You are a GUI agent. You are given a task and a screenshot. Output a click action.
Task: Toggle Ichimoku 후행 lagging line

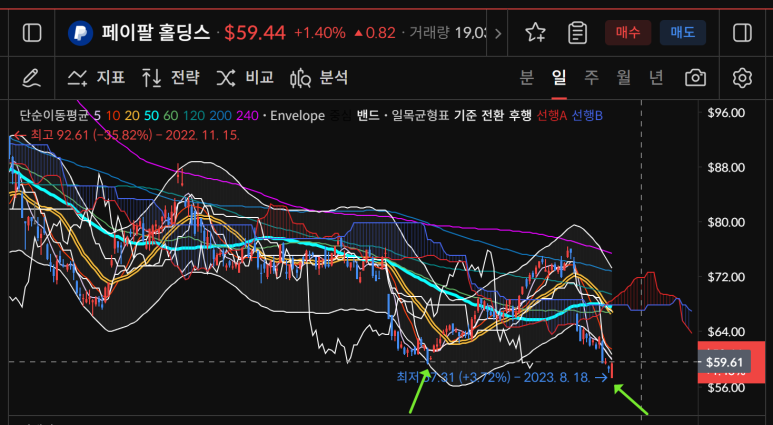(520, 116)
